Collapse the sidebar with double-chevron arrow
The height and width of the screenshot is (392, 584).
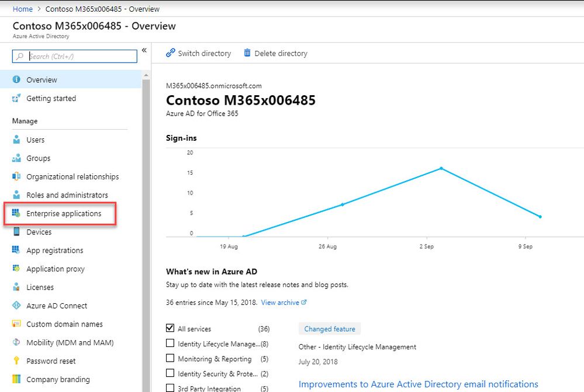pos(144,50)
